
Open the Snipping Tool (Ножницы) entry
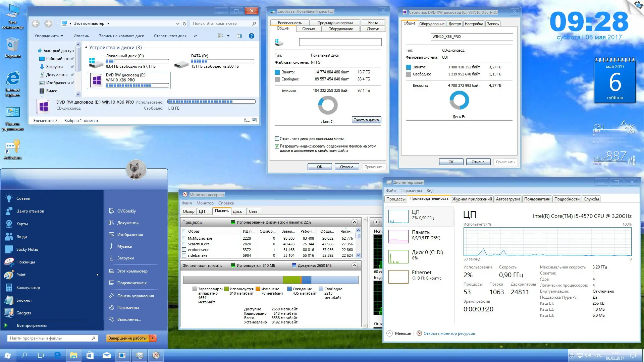pos(25,262)
